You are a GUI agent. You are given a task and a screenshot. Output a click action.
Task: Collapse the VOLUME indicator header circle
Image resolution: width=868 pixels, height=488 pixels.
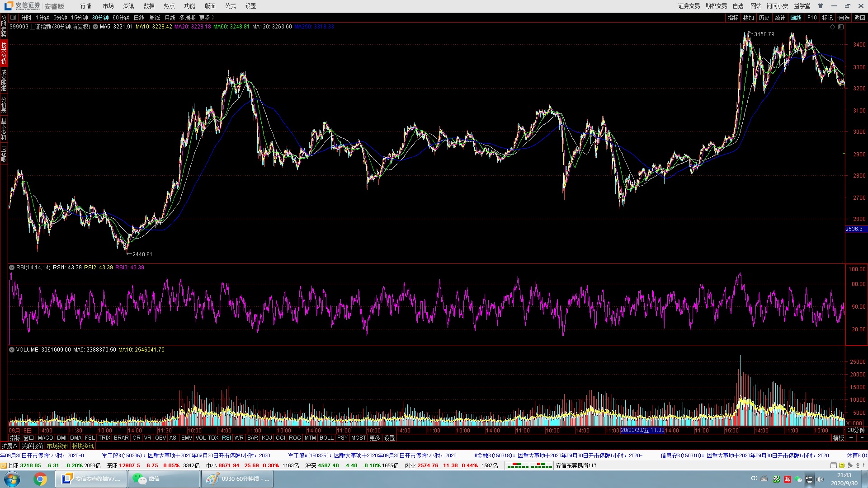(12, 350)
